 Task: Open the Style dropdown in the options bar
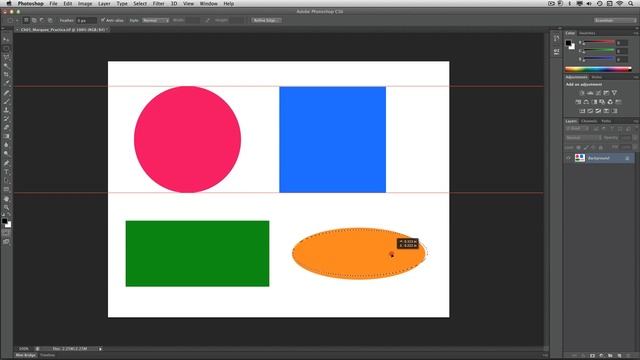point(155,20)
